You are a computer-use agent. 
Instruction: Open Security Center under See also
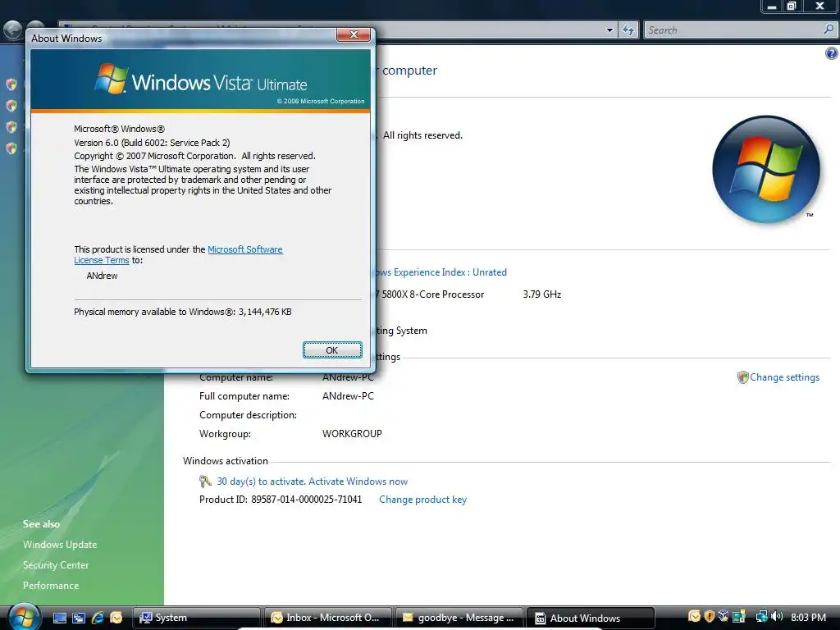tap(56, 564)
